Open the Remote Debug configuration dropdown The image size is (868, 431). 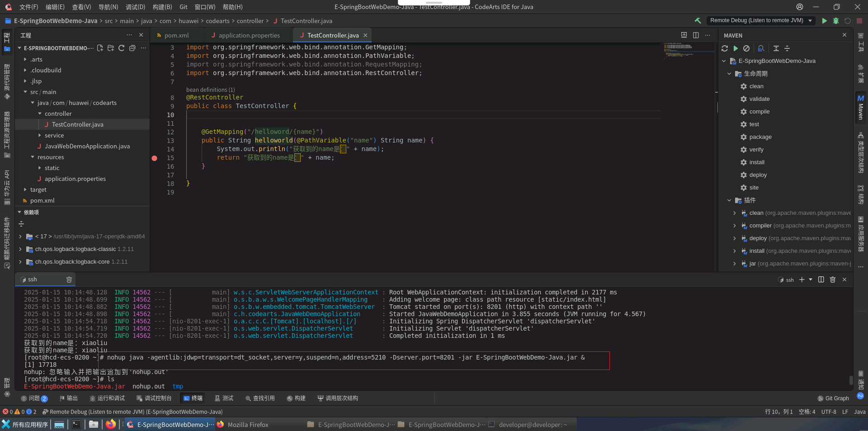[810, 20]
